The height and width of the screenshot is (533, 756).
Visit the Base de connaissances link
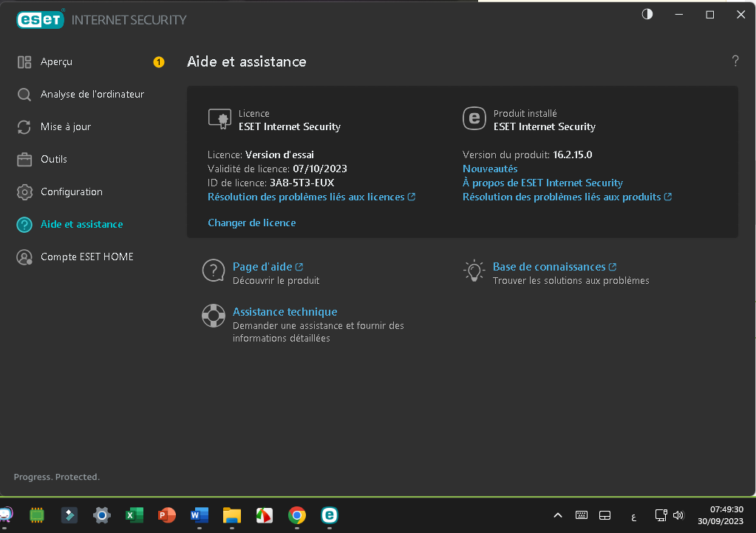(x=554, y=267)
